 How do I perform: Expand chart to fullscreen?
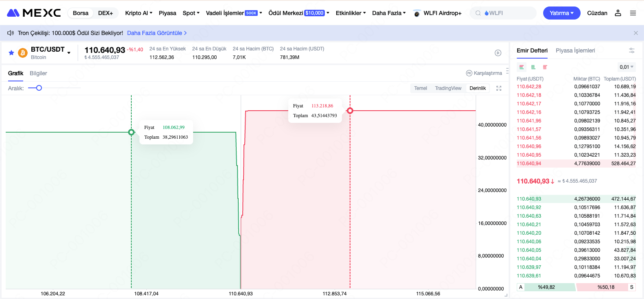pos(499,88)
